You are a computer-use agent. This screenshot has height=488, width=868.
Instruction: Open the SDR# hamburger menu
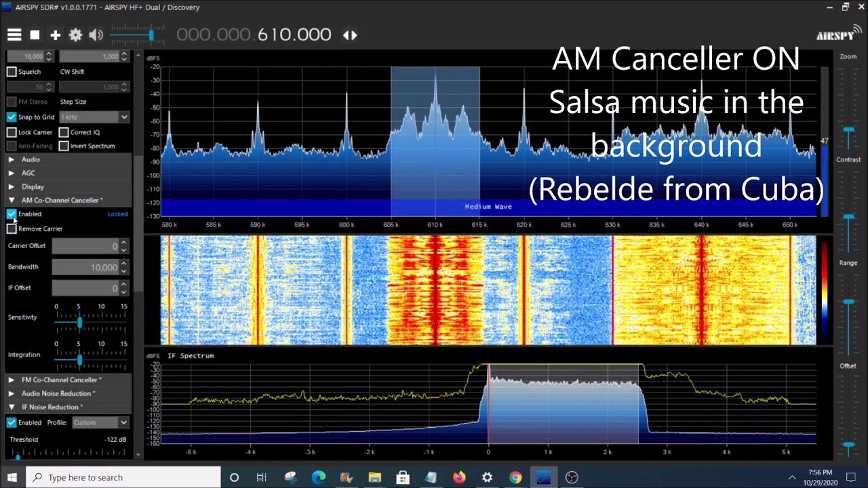(14, 35)
